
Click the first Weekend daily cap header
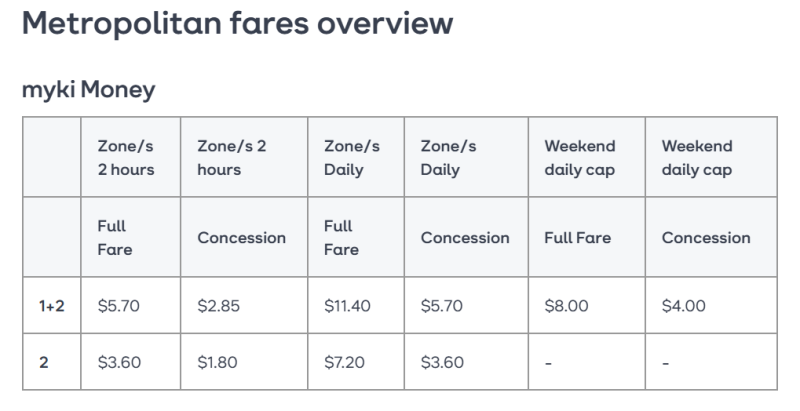click(x=580, y=158)
